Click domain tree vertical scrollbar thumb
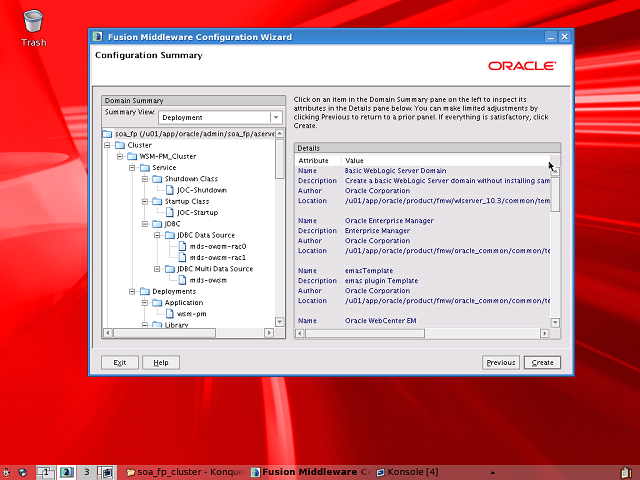Image resolution: width=640 pixels, height=480 pixels. 280,158
